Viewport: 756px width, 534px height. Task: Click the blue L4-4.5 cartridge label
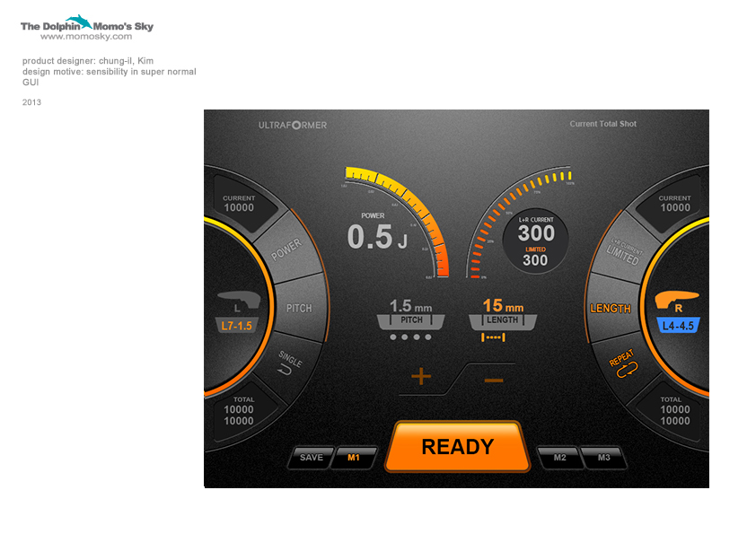[x=678, y=326]
